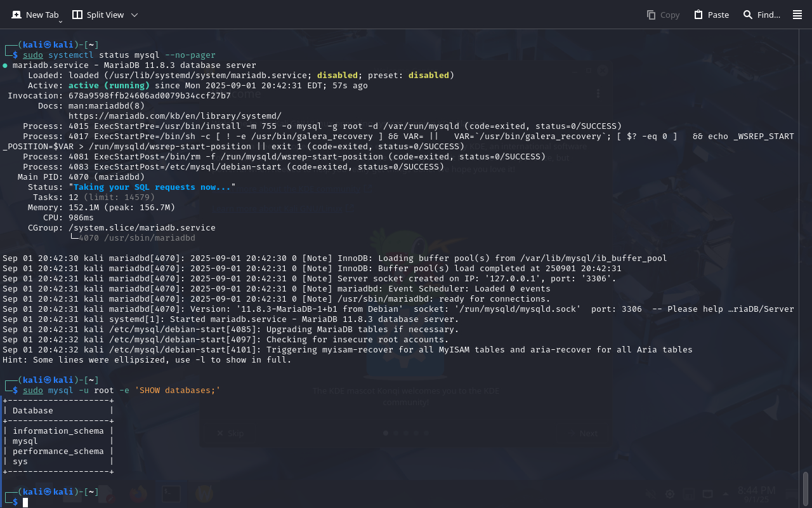Click the terminal icon in the taskbar
This screenshot has width=812, height=508.
[171, 493]
